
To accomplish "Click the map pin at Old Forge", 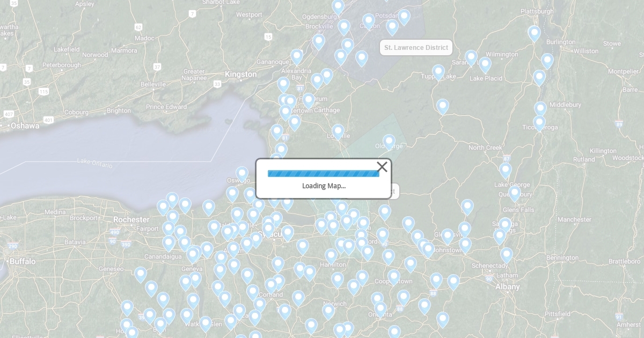I will [389, 142].
